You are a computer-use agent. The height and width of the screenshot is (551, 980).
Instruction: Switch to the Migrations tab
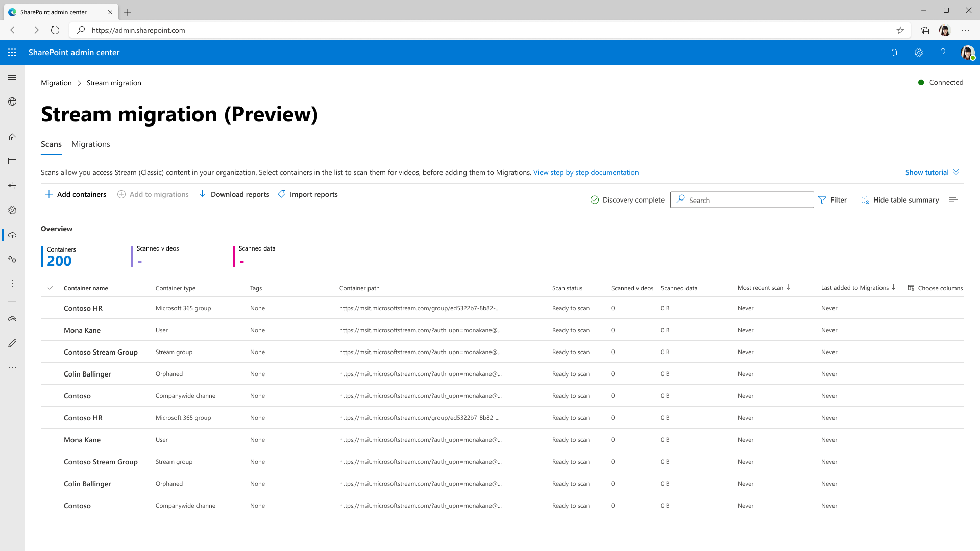click(91, 145)
